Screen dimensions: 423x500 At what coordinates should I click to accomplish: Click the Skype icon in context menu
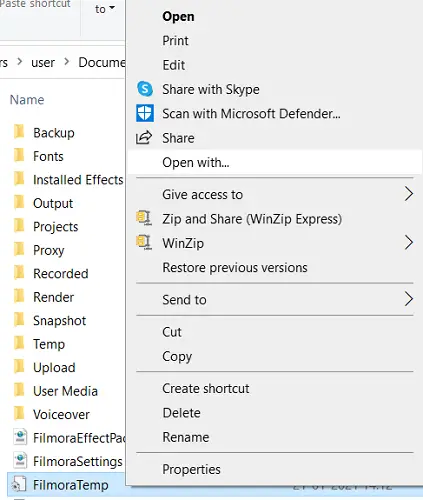pyautogui.click(x=145, y=89)
